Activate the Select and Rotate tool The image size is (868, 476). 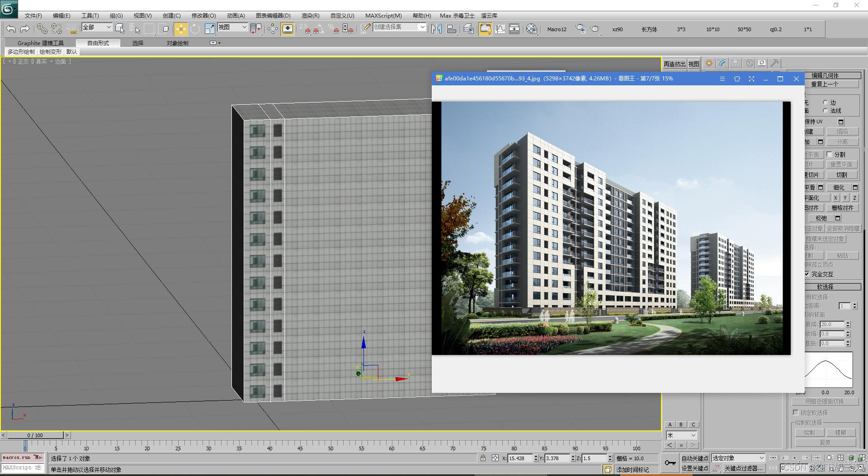click(195, 29)
